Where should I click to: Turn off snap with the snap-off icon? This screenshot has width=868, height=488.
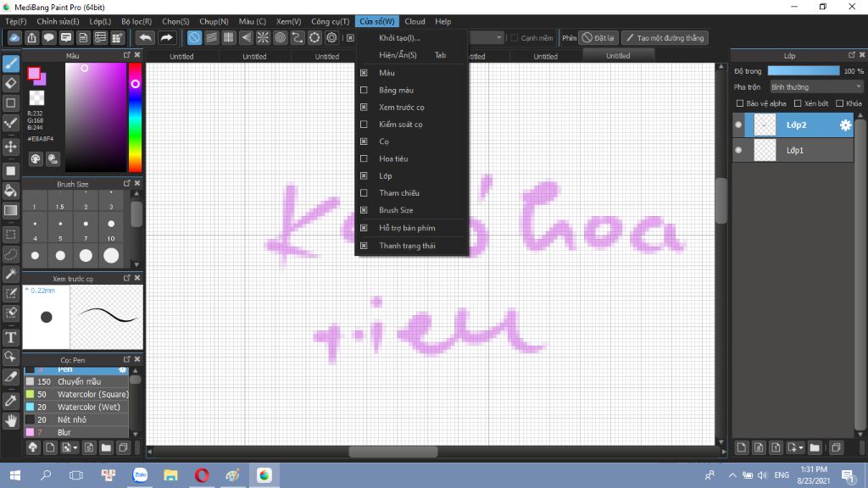point(194,37)
